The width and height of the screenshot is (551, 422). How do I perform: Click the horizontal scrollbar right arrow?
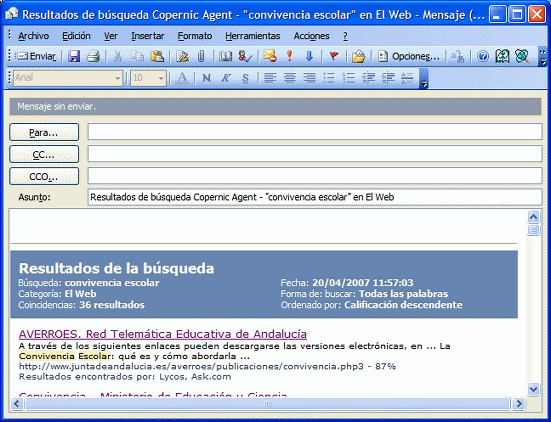(x=518, y=403)
